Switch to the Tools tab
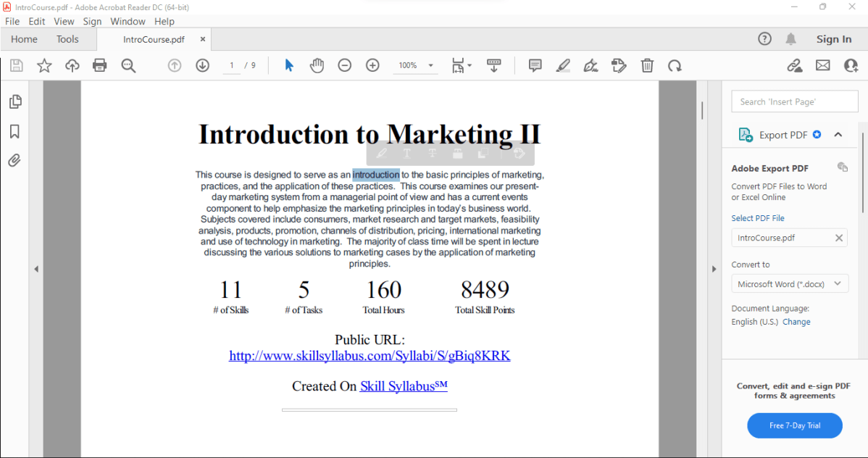 coord(67,38)
